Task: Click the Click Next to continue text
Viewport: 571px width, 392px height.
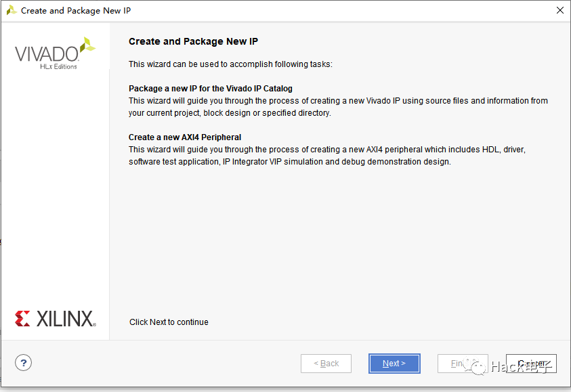Action: pos(169,322)
